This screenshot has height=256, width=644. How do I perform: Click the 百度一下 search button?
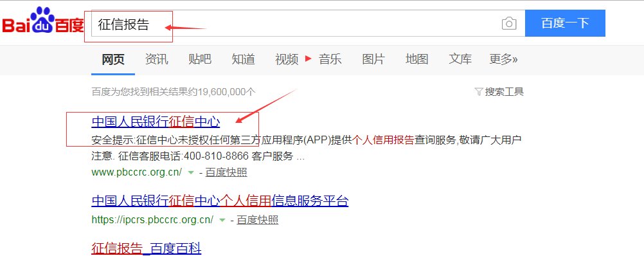pos(565,23)
